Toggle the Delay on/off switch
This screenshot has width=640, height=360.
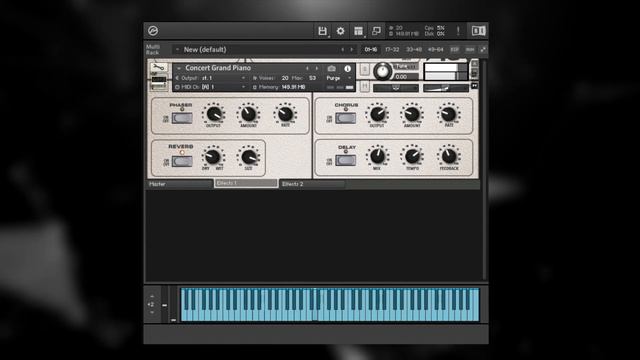tap(345, 160)
